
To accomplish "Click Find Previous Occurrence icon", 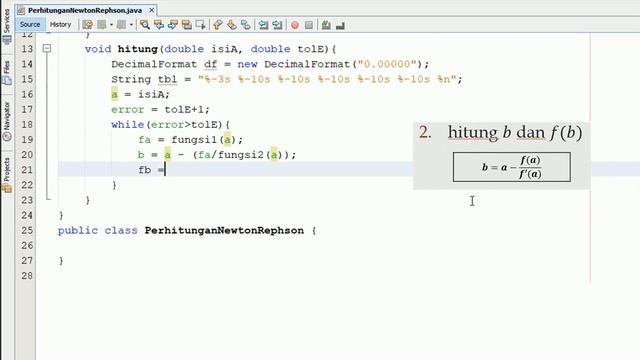I will point(158,25).
